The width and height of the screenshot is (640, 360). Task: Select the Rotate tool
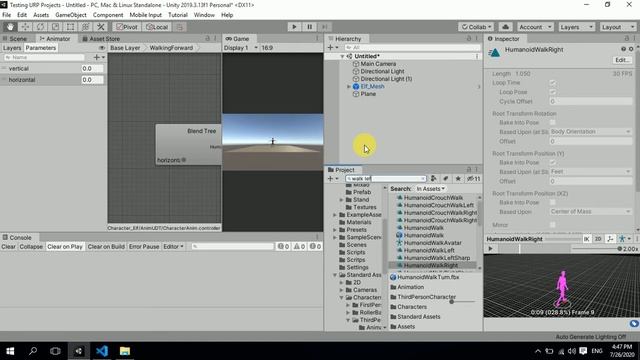[40, 27]
